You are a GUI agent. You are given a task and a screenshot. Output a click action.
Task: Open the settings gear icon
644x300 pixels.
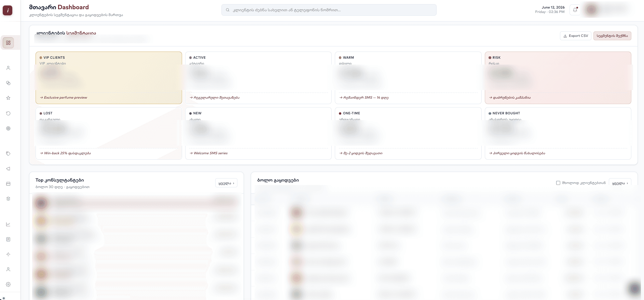point(8,284)
